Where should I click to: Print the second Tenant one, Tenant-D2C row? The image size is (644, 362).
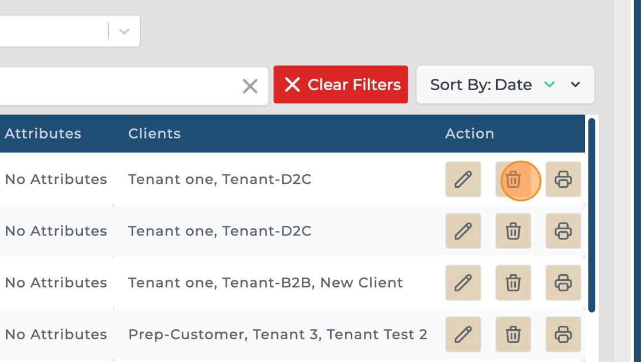point(563,232)
